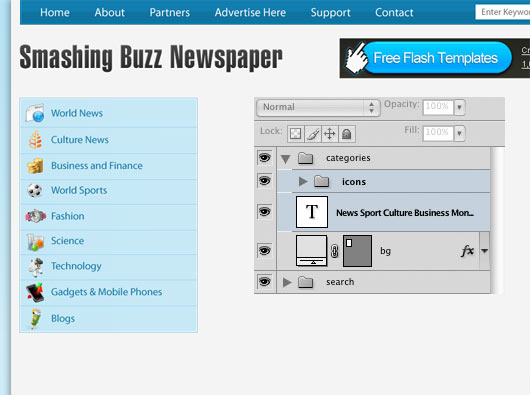The image size is (530, 395).
Task: Click the hand cursor icon in the banner
Action: click(x=356, y=58)
